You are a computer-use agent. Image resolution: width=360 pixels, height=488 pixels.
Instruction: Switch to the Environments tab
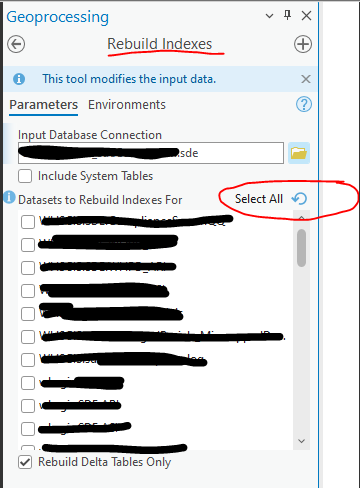[127, 105]
